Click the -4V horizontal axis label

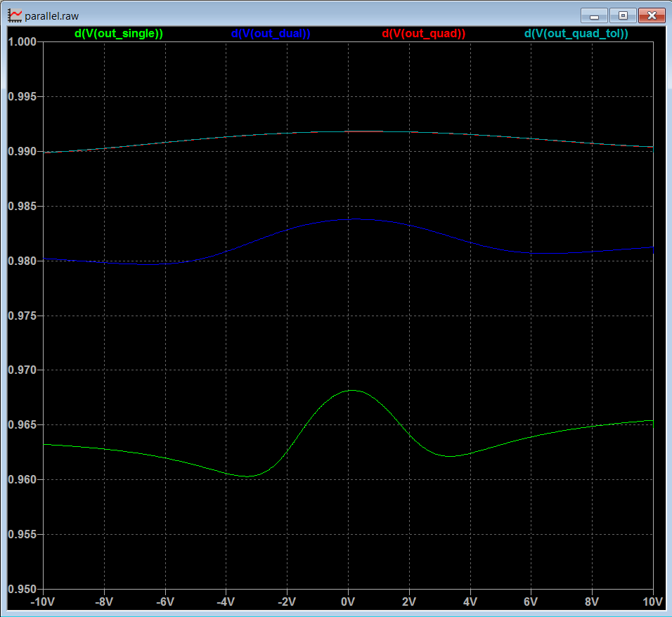point(226,602)
